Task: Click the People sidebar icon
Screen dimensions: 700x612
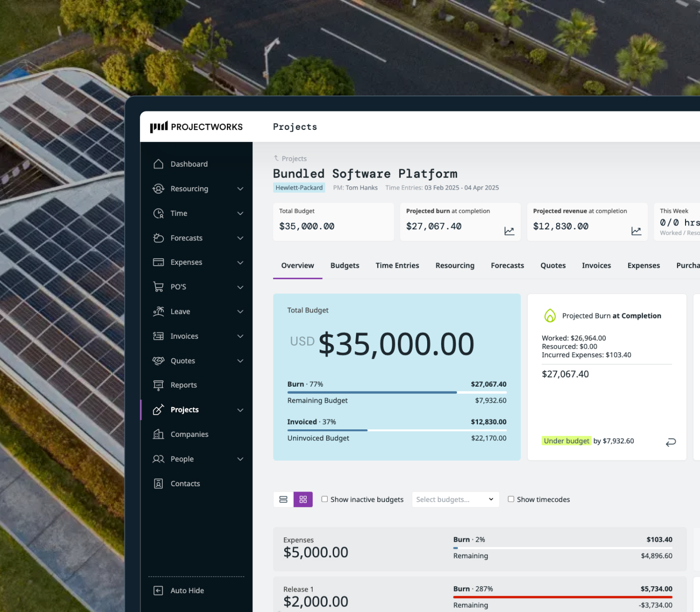Action: pyautogui.click(x=158, y=459)
